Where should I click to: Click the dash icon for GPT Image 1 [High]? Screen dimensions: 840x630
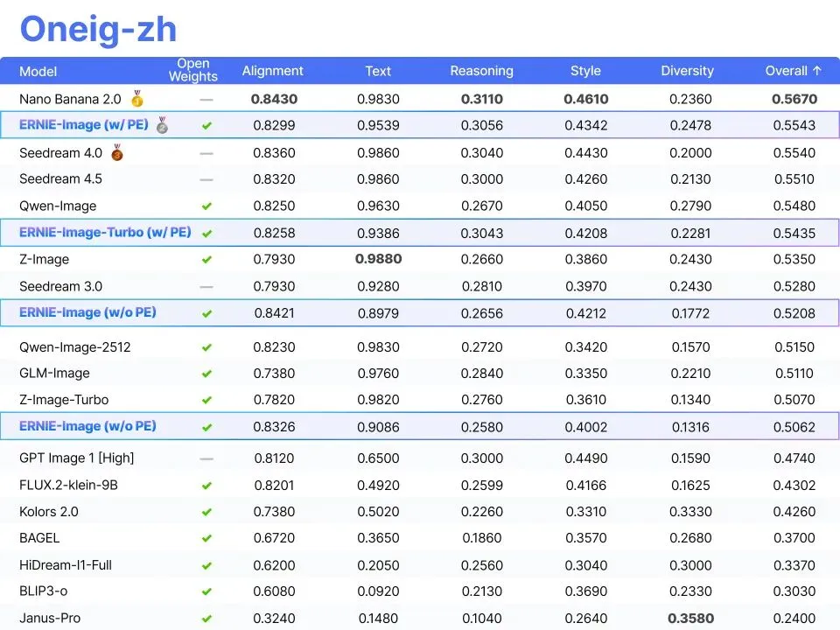[x=206, y=459]
